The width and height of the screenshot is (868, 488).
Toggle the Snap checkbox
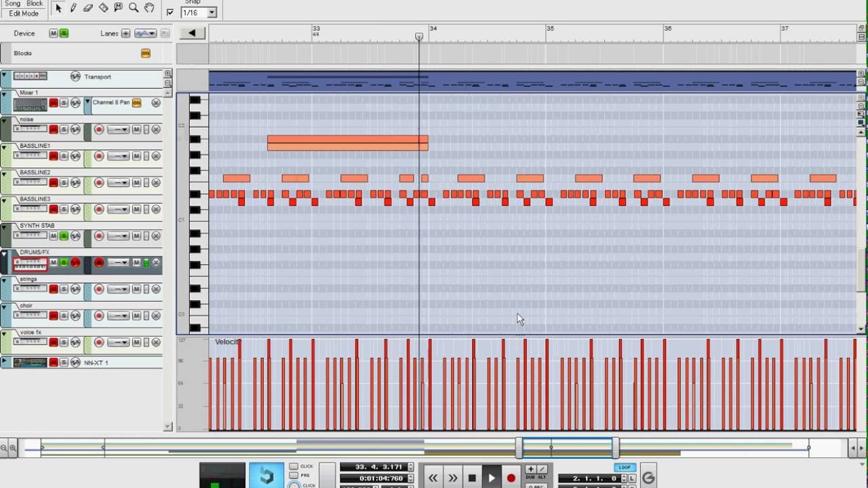170,12
